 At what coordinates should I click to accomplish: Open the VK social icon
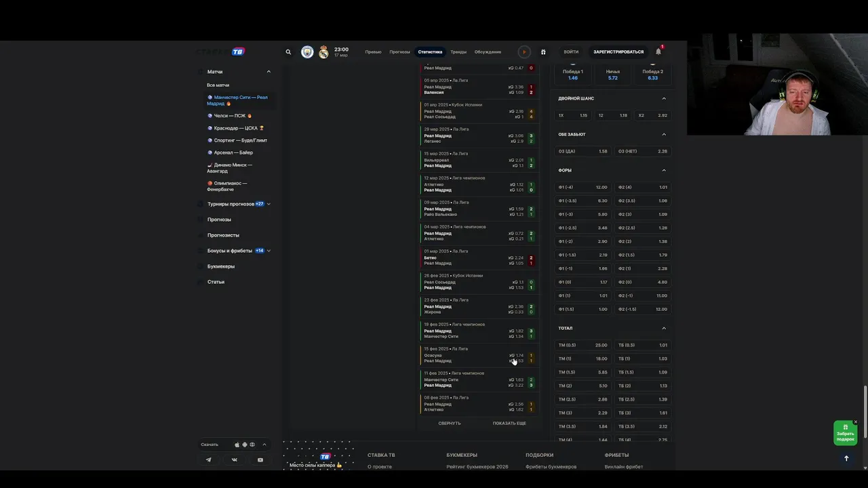click(x=235, y=460)
